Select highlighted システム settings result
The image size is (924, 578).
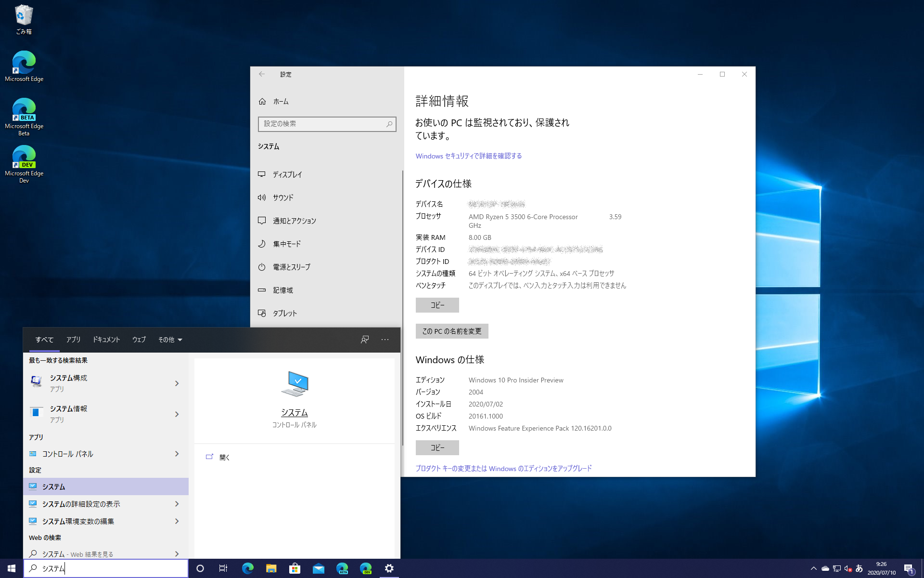(x=106, y=486)
